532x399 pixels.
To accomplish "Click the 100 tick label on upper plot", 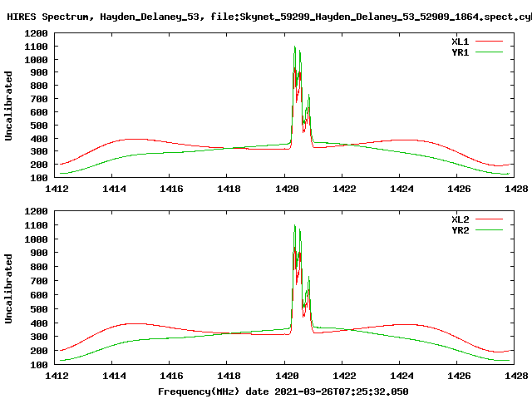I will click(x=39, y=178).
